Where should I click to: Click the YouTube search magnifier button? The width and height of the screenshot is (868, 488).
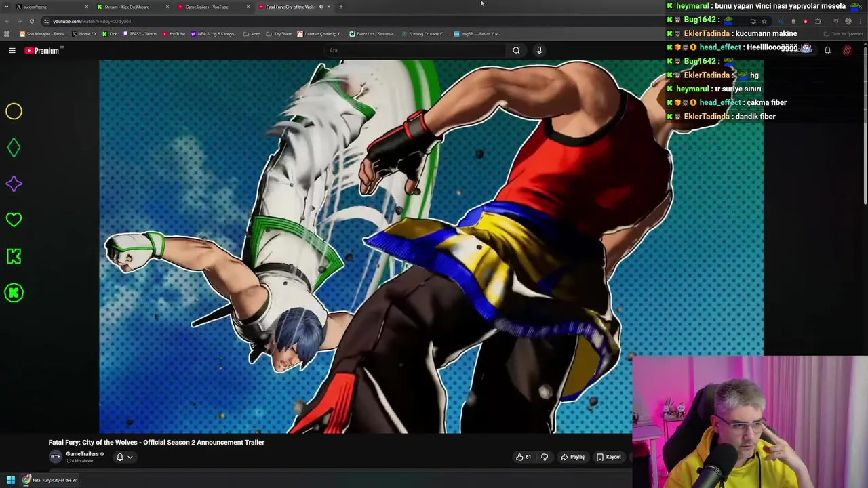point(516,50)
